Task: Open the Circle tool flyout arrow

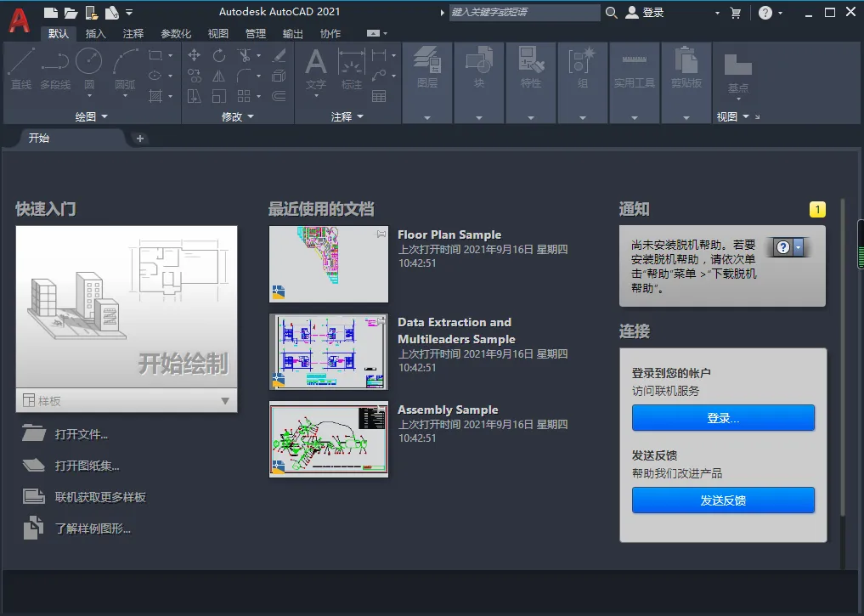Action: coord(88,96)
